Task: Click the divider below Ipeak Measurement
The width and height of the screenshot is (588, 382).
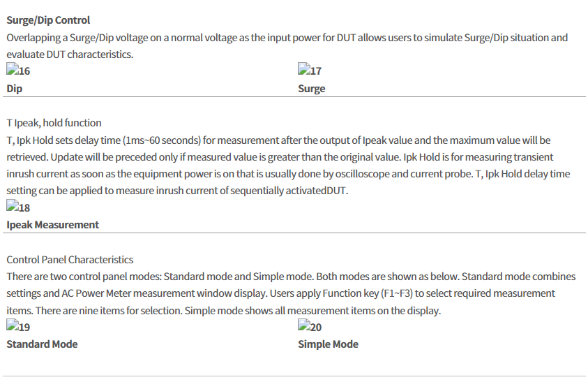Action: 294,233
